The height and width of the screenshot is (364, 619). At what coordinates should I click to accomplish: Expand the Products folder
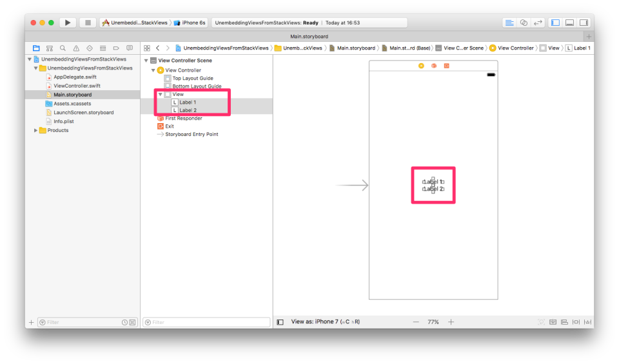point(35,130)
